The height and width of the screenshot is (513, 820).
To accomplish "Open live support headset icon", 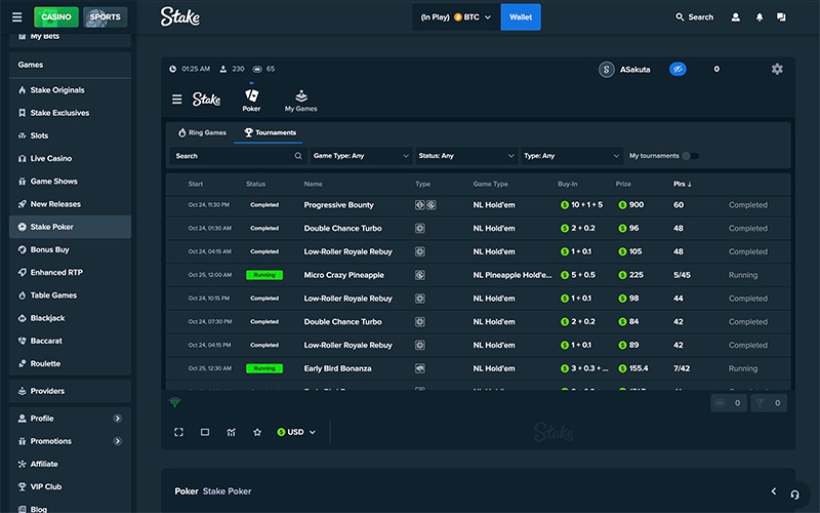I will point(795,494).
